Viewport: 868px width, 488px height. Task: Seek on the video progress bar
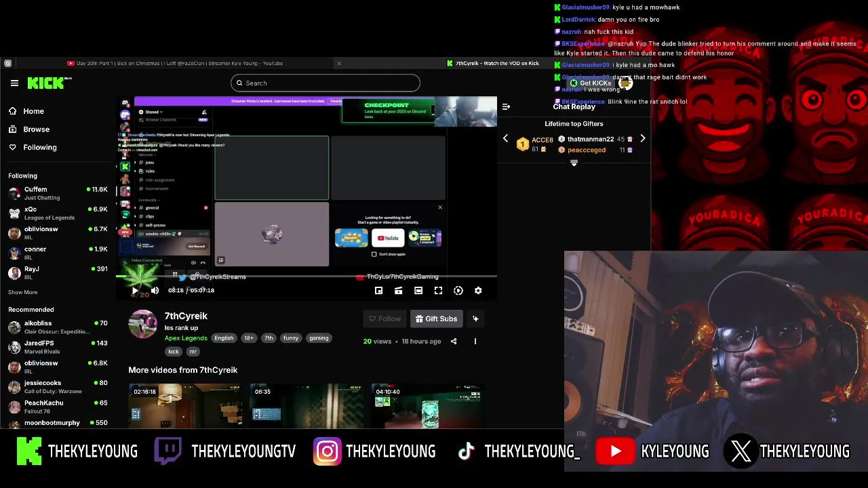point(308,277)
